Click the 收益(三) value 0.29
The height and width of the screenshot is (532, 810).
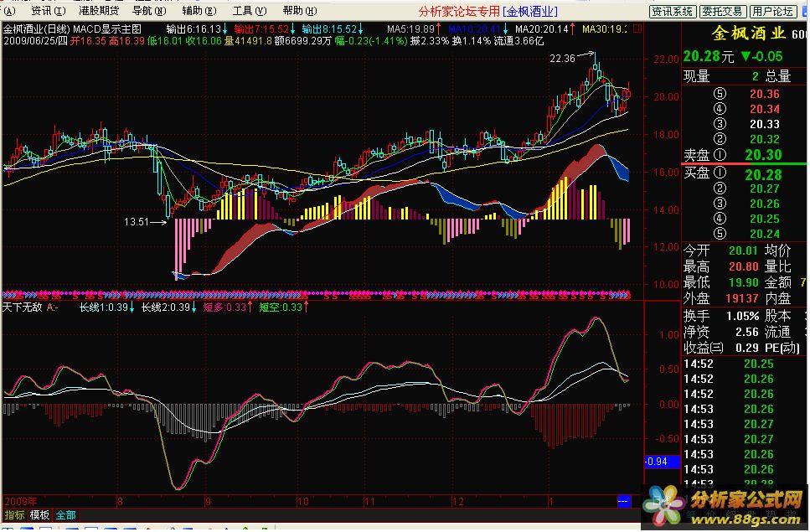click(746, 349)
